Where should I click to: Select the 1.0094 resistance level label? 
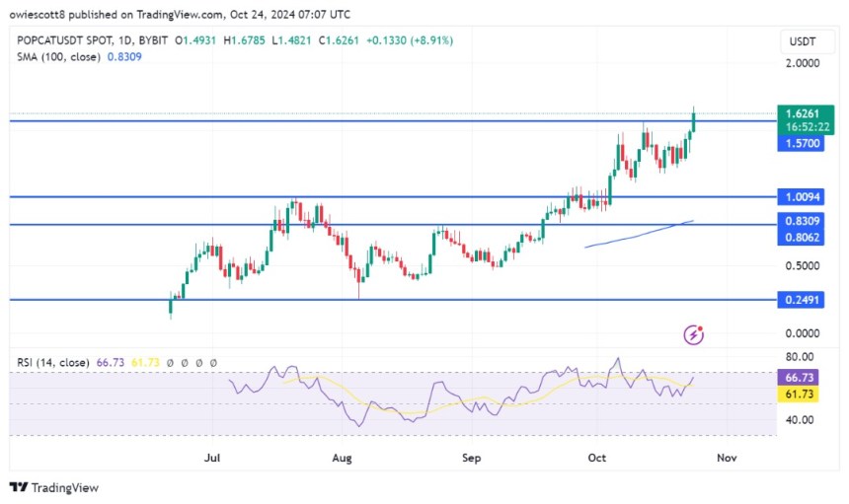click(801, 197)
